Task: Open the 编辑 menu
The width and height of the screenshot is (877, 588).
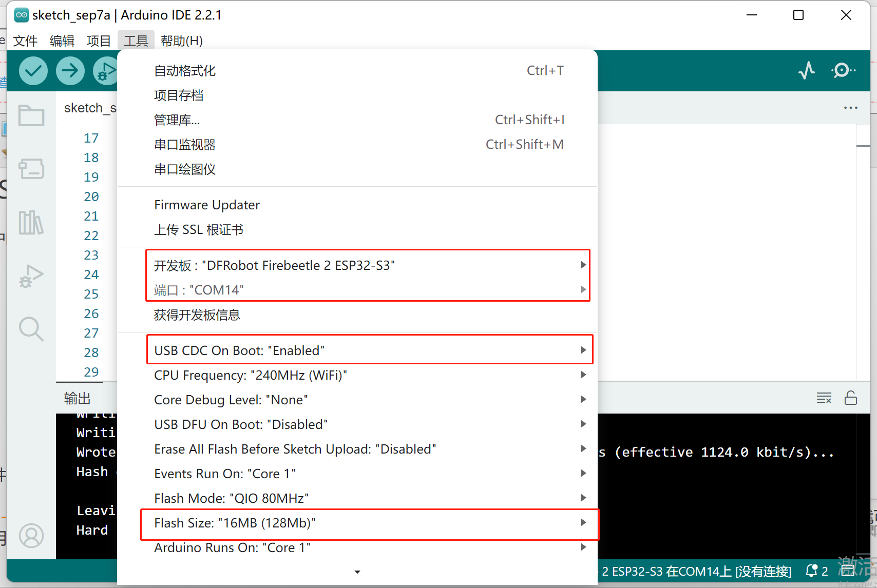Action: pyautogui.click(x=62, y=41)
